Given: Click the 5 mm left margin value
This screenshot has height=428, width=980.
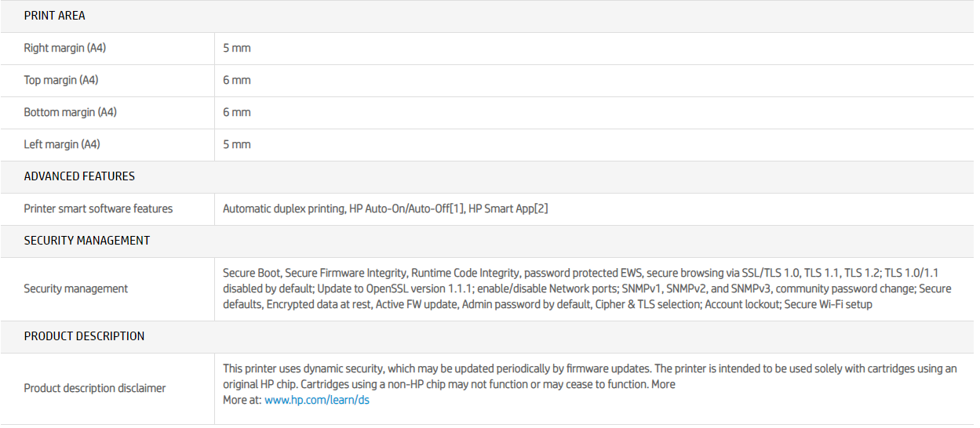Looking at the screenshot, I should [237, 144].
